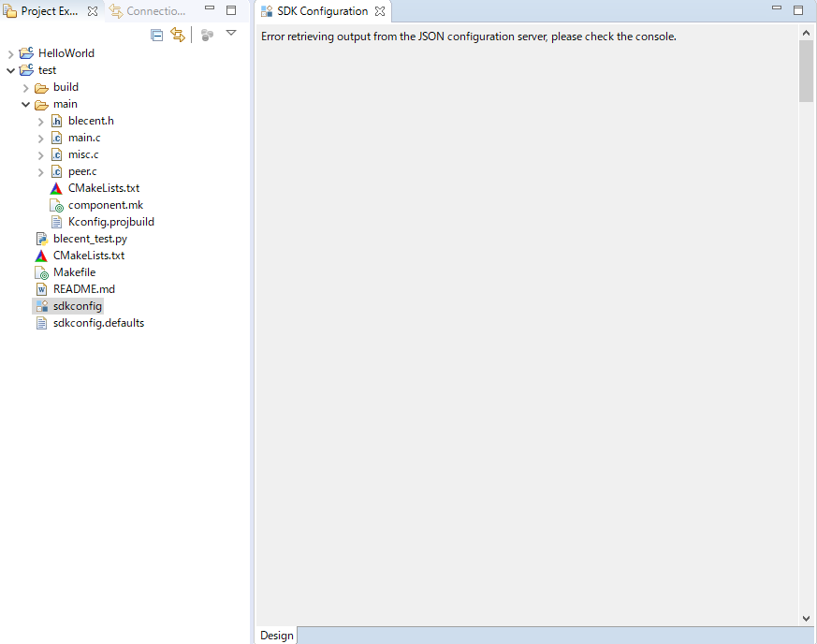Expand the main.c node
This screenshot has height=644, width=817.
tap(40, 139)
